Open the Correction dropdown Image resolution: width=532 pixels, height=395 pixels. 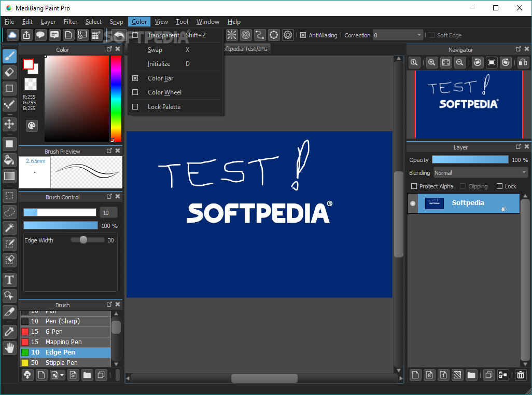pyautogui.click(x=398, y=35)
